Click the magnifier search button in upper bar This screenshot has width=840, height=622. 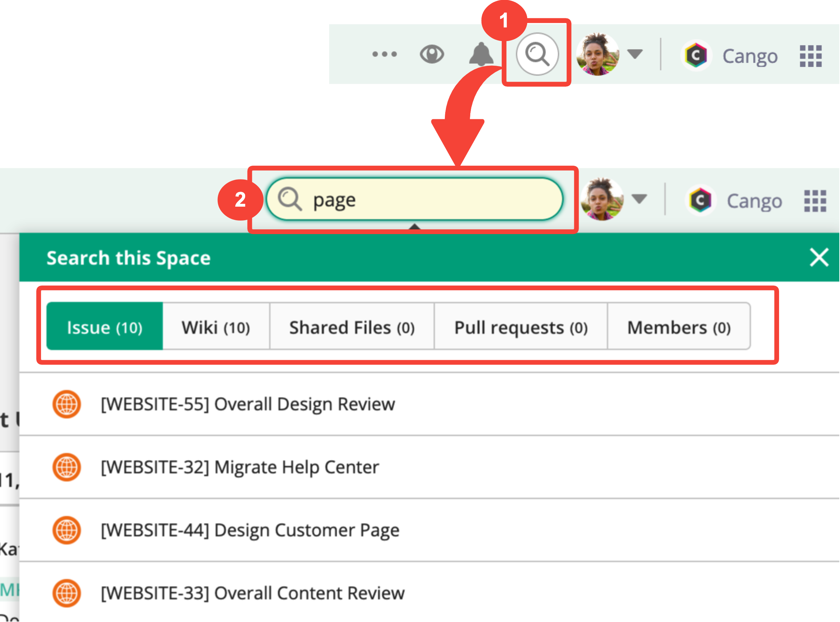[538, 54]
